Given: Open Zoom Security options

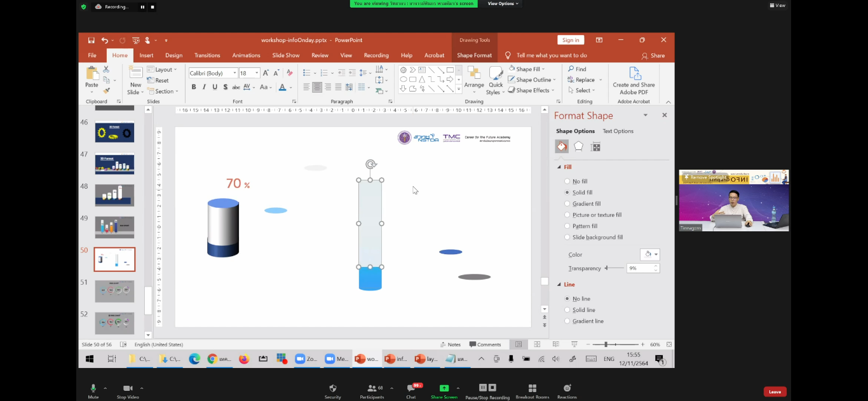Looking at the screenshot, I should [332, 391].
